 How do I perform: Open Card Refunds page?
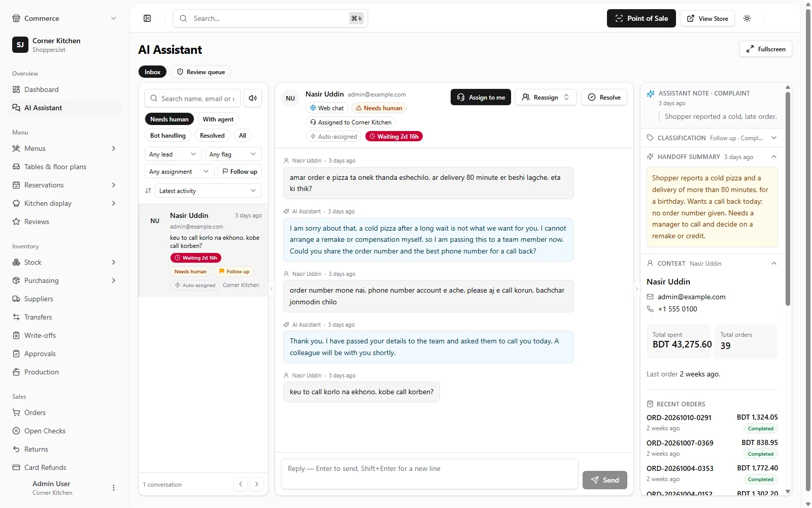[x=65, y=467]
